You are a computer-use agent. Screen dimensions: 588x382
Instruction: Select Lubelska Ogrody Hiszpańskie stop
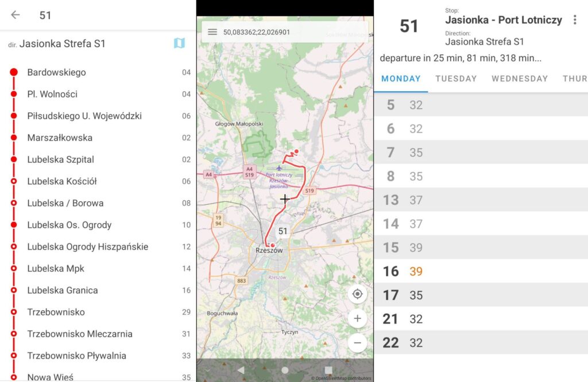click(x=98, y=247)
